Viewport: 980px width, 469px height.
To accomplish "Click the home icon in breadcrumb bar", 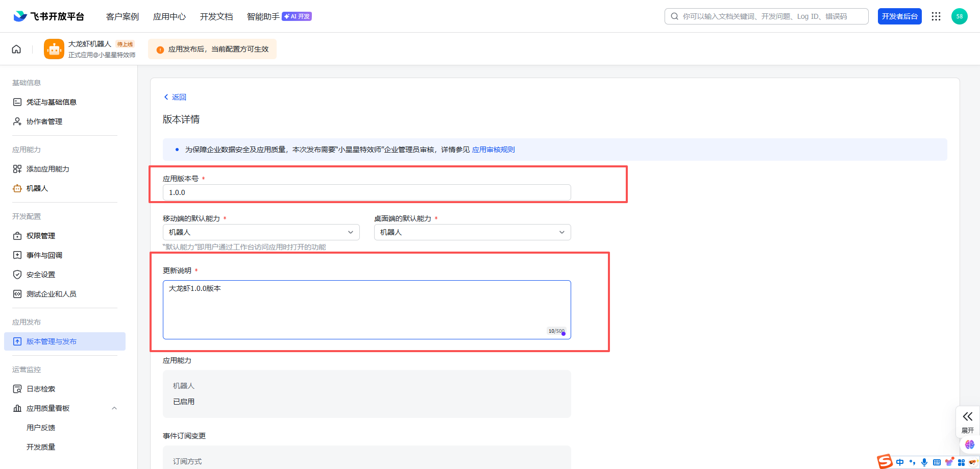I will click(16, 49).
